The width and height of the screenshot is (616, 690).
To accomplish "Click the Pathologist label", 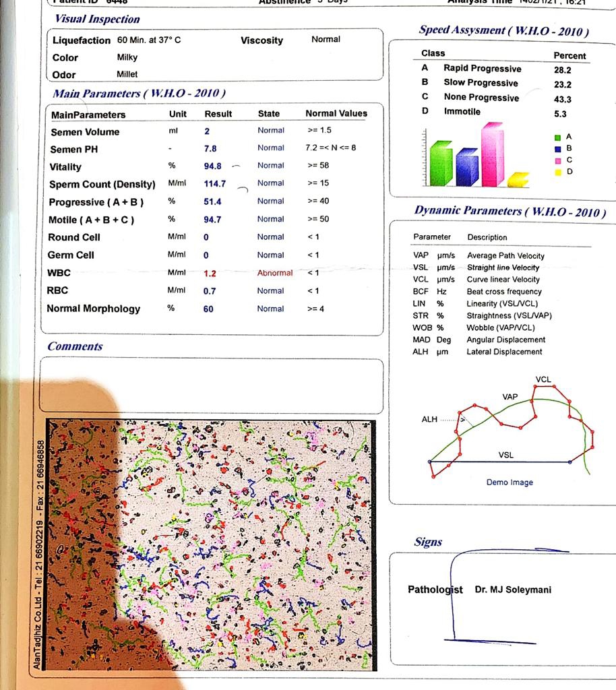I will (x=435, y=590).
